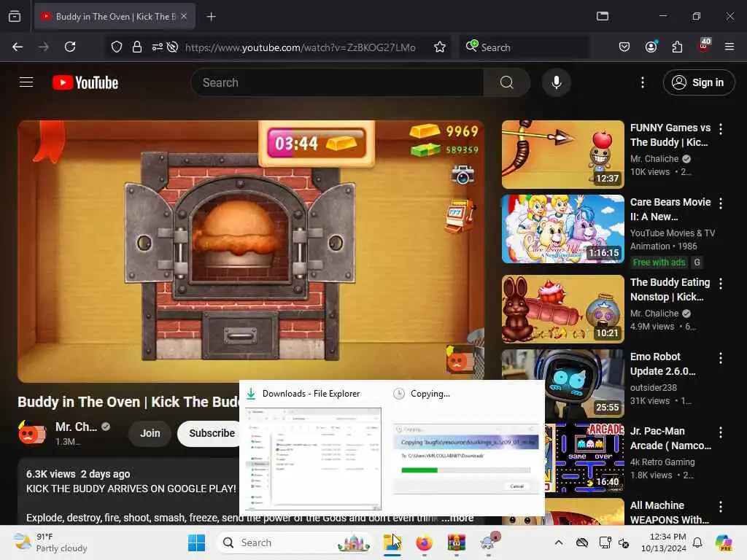Click the taskbar Search box
Image resolution: width=747 pixels, height=560 pixels.
(295, 542)
